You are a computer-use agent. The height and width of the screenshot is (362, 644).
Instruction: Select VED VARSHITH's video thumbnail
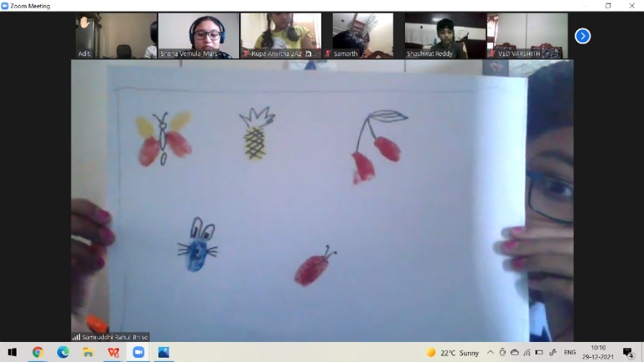click(527, 35)
